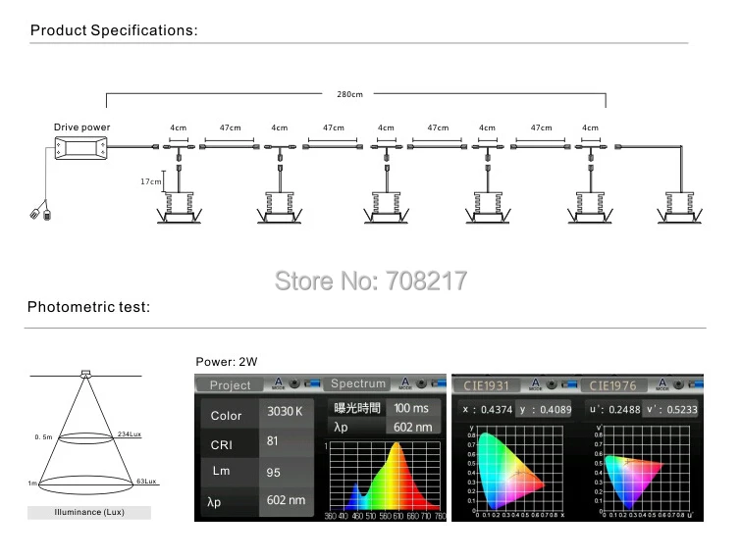740x560 pixels.
Task: Click the CIE1931 chromaticity diagram
Action: click(519, 469)
